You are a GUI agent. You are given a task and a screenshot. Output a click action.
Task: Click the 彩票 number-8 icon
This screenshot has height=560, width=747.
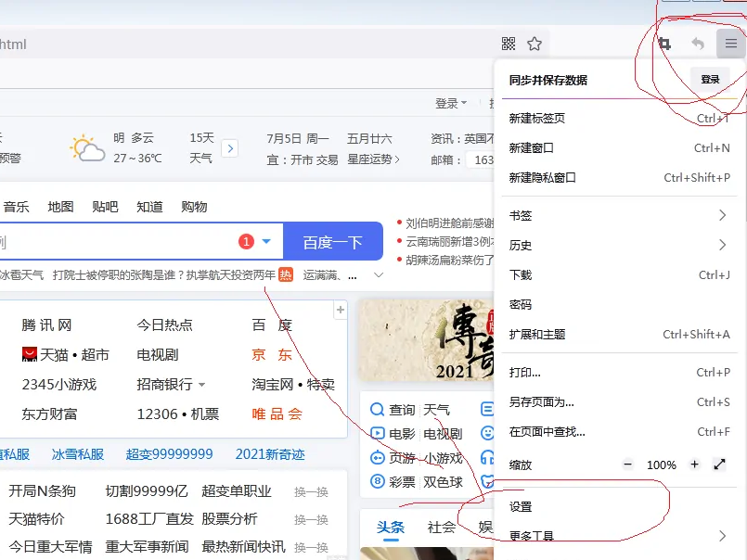point(377,481)
